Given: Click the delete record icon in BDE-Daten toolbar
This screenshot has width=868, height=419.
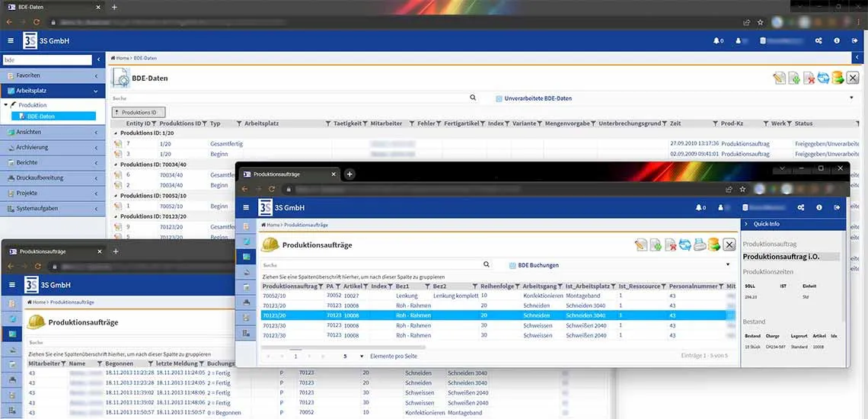Looking at the screenshot, I should 809,78.
